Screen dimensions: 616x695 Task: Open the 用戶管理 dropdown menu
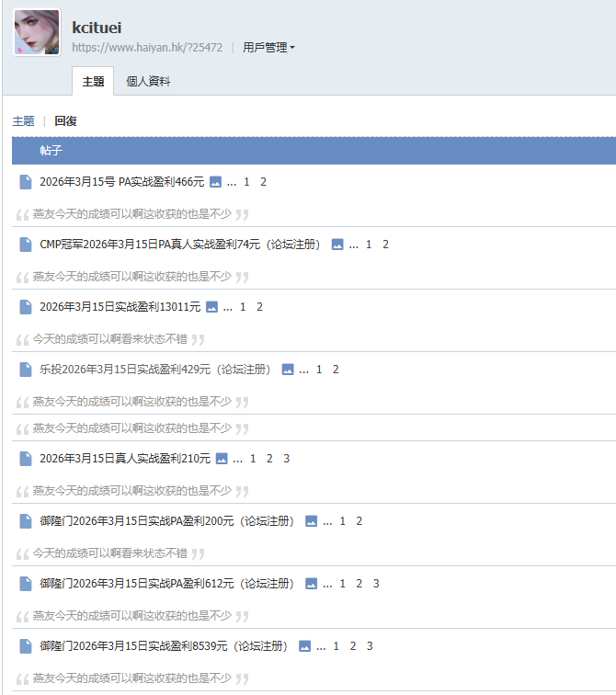(x=268, y=47)
